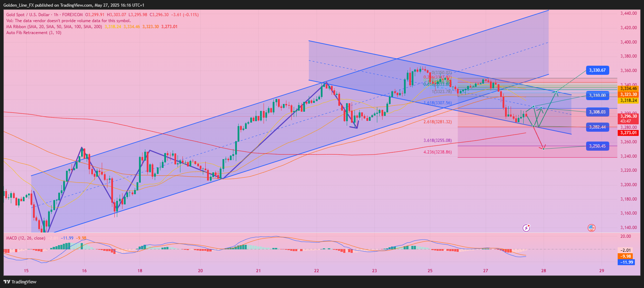Click the 3.618(3255.08) Fibonacci label
This screenshot has width=644, height=288.
(438, 140)
